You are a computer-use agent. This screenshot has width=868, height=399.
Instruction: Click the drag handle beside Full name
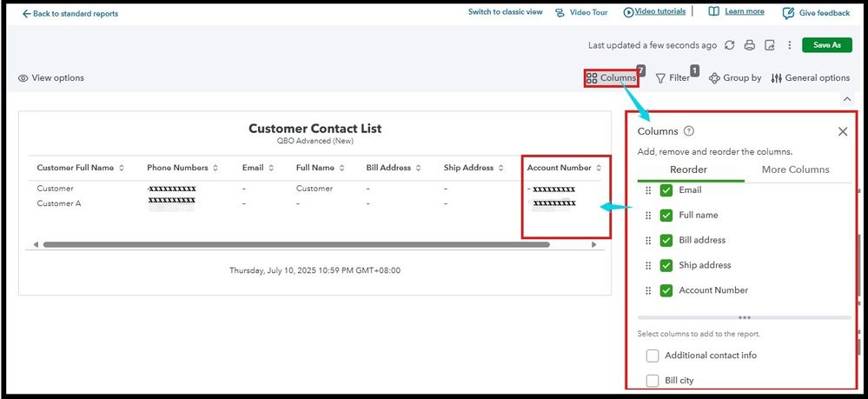648,215
